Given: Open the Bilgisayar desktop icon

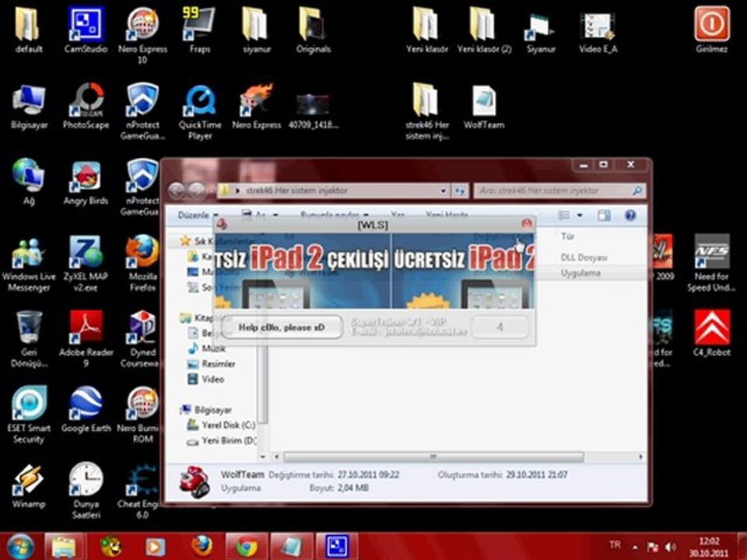Looking at the screenshot, I should 29,106.
